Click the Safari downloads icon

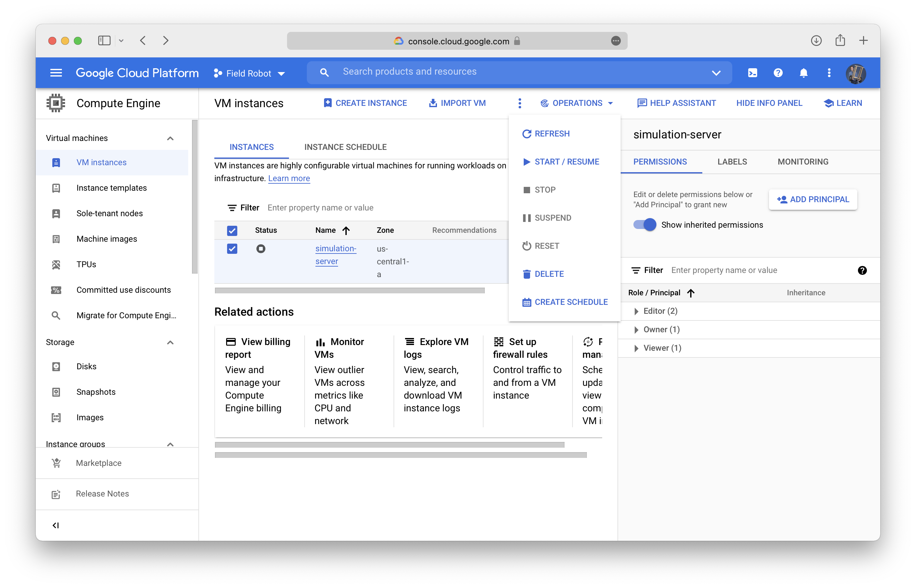pyautogui.click(x=816, y=40)
